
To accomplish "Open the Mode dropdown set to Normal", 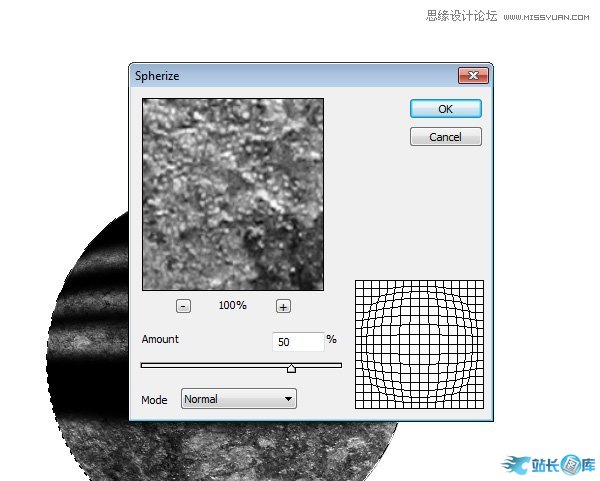I will pyautogui.click(x=238, y=399).
